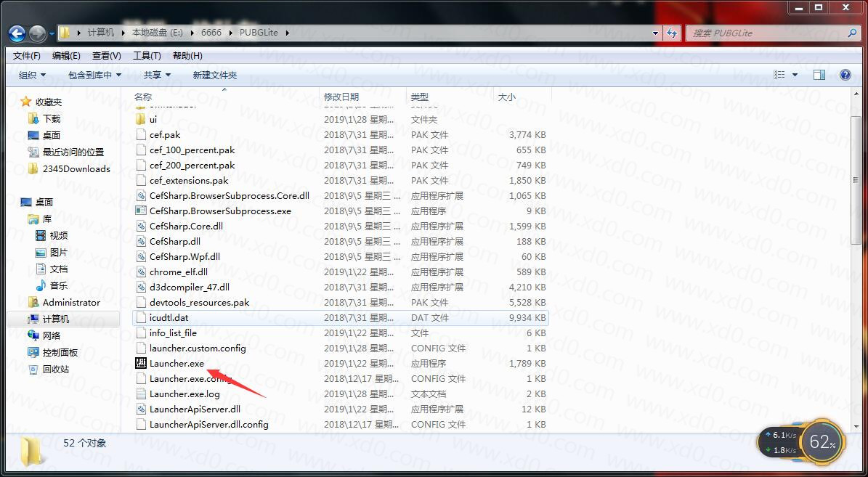Sort by 大小 column header
This screenshot has width=868, height=477.
tap(507, 97)
